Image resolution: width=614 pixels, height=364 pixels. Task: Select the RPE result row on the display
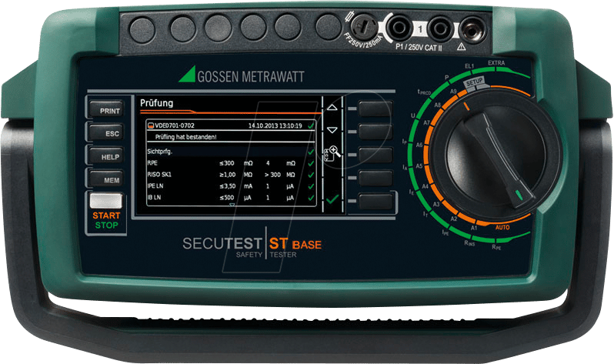[231, 163]
